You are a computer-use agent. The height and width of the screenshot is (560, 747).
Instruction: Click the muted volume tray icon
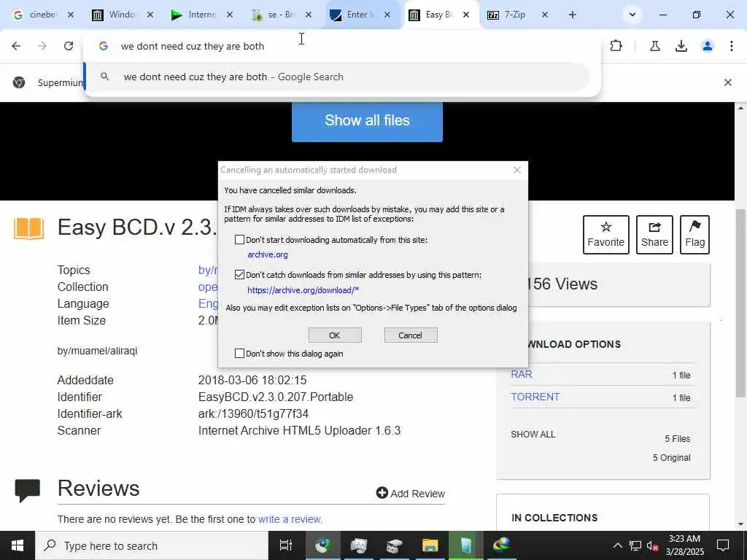(x=653, y=545)
